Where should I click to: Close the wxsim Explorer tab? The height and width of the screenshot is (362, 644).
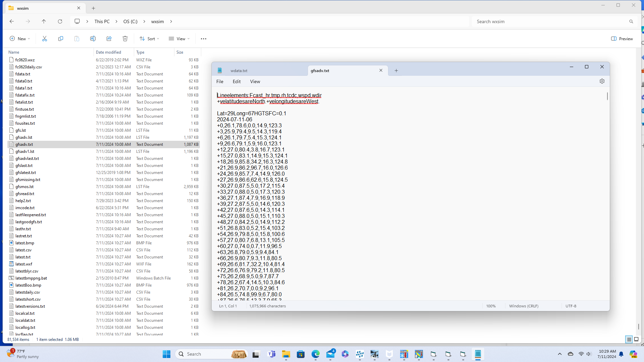[x=79, y=8]
